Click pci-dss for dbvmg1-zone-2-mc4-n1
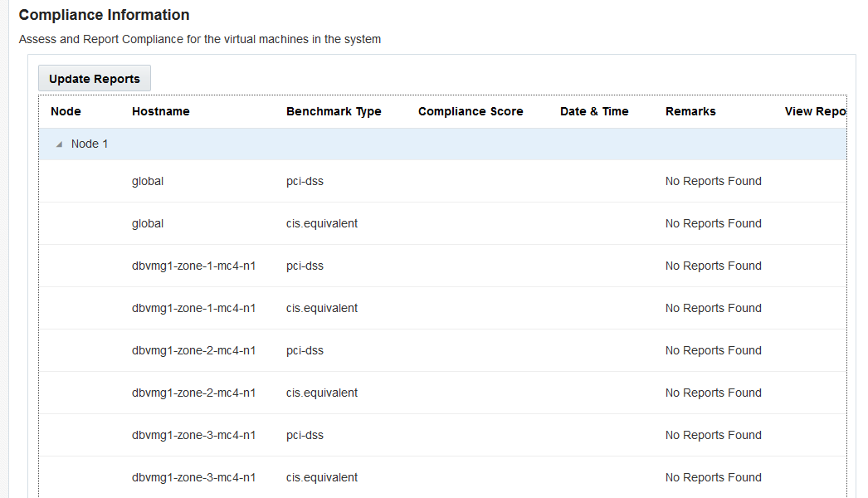The height and width of the screenshot is (498, 868). [x=305, y=350]
